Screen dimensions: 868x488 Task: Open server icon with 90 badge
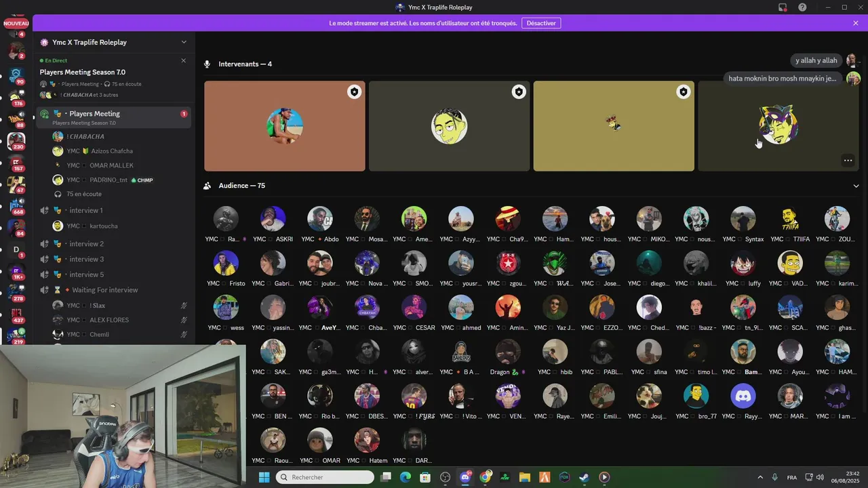coord(16,75)
